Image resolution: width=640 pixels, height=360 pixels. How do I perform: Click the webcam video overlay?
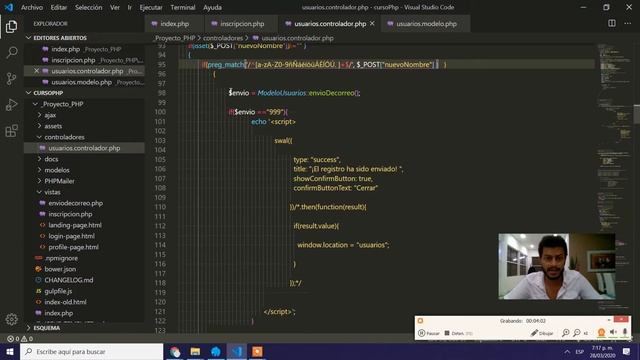pyautogui.click(x=557, y=267)
